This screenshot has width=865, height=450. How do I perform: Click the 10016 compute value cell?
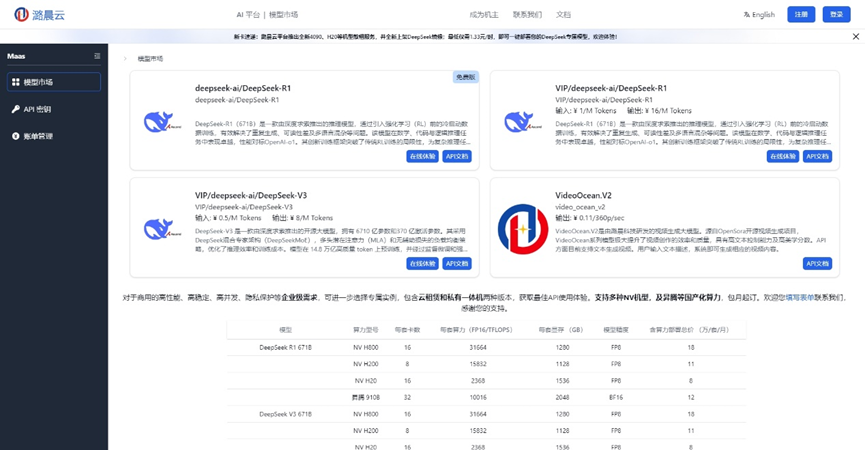tap(478, 397)
